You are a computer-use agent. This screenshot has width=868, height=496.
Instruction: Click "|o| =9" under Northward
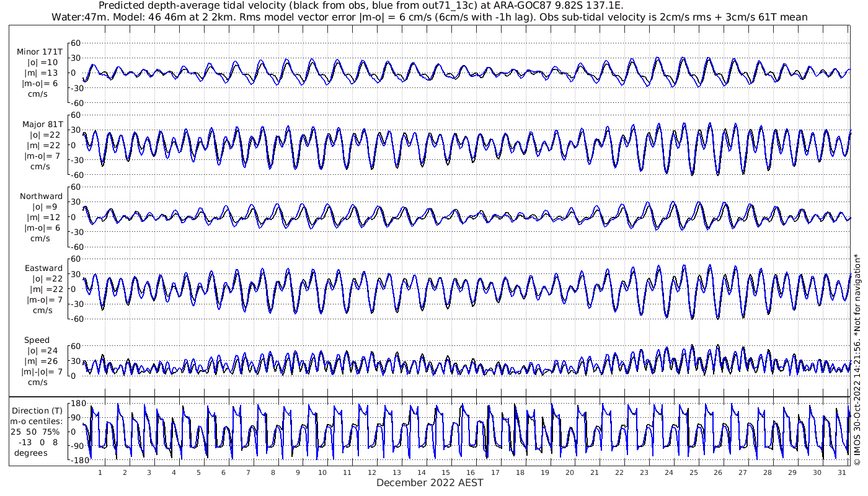pyautogui.click(x=45, y=206)
